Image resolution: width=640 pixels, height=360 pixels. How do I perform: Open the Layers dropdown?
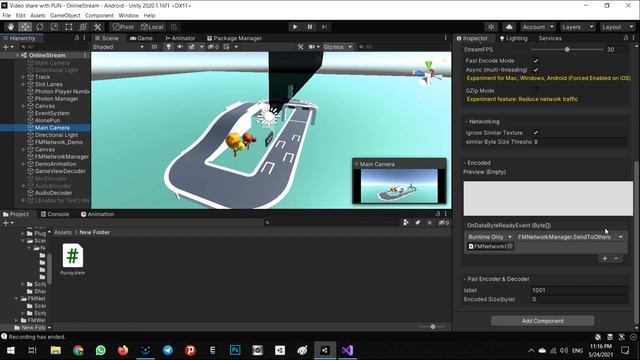coord(577,27)
